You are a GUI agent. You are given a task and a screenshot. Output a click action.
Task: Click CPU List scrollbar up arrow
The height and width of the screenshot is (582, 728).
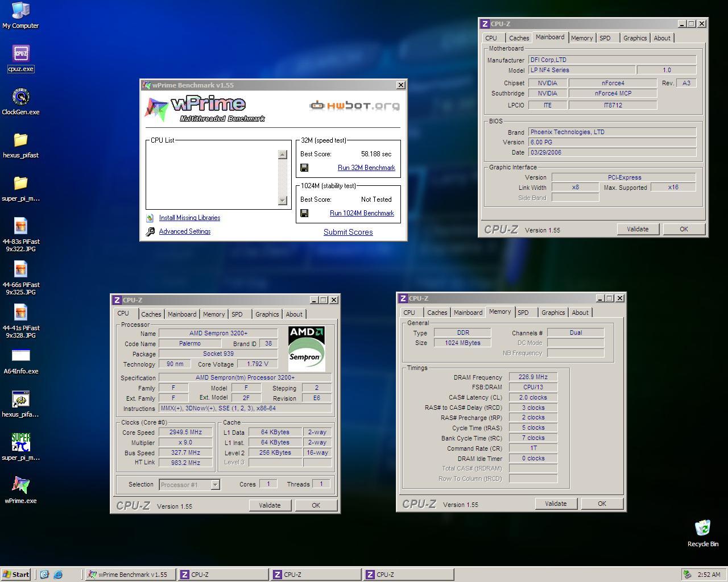click(283, 155)
